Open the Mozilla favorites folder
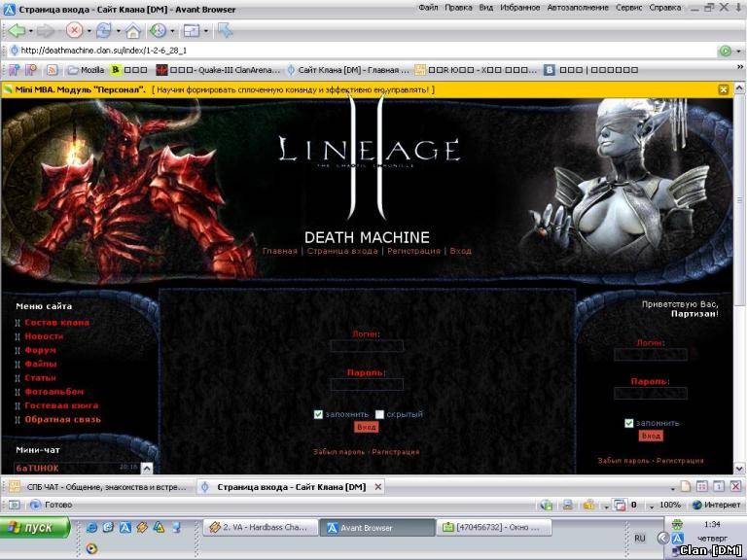Screen dimensions: 747x560 pyautogui.click(x=86, y=70)
